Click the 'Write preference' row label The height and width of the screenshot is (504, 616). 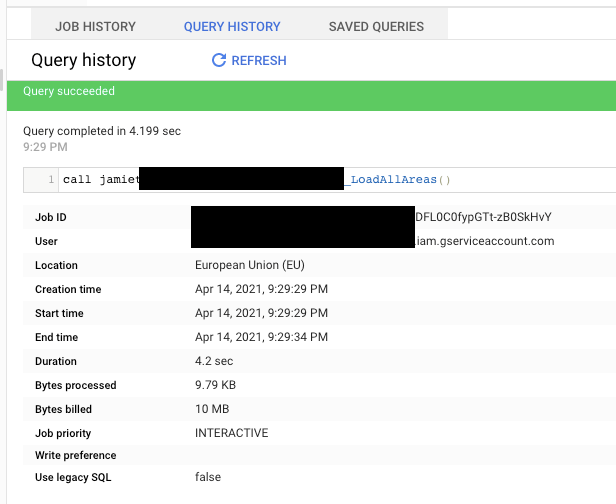tap(75, 455)
